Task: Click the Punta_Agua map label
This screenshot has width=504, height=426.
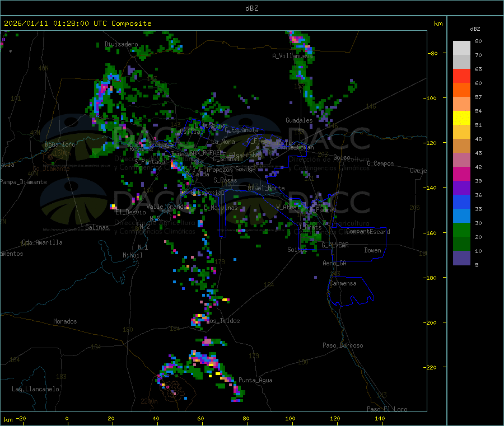Action: (255, 380)
